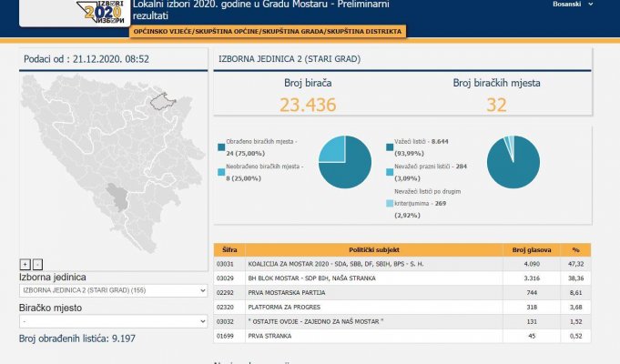This screenshot has height=364, width=620.
Task: Zoom out the map with minus button
Action: pos(37,263)
